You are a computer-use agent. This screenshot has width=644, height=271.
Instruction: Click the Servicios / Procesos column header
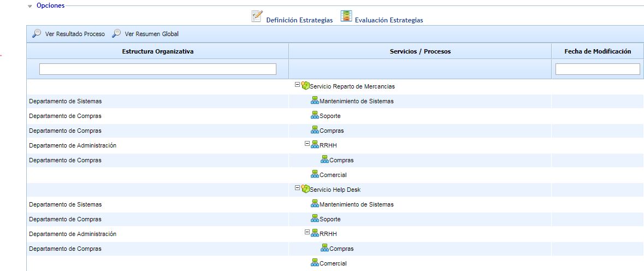click(x=420, y=51)
